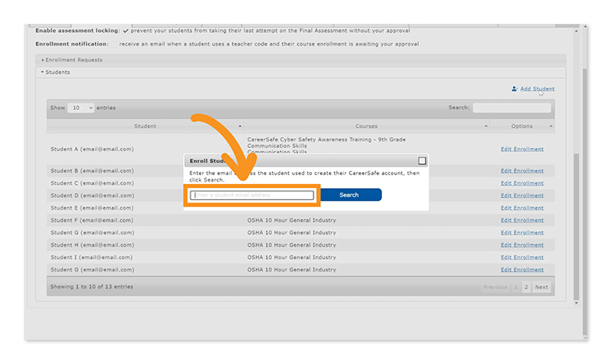Toggle the Enrollment notification checkbox

click(x=114, y=44)
